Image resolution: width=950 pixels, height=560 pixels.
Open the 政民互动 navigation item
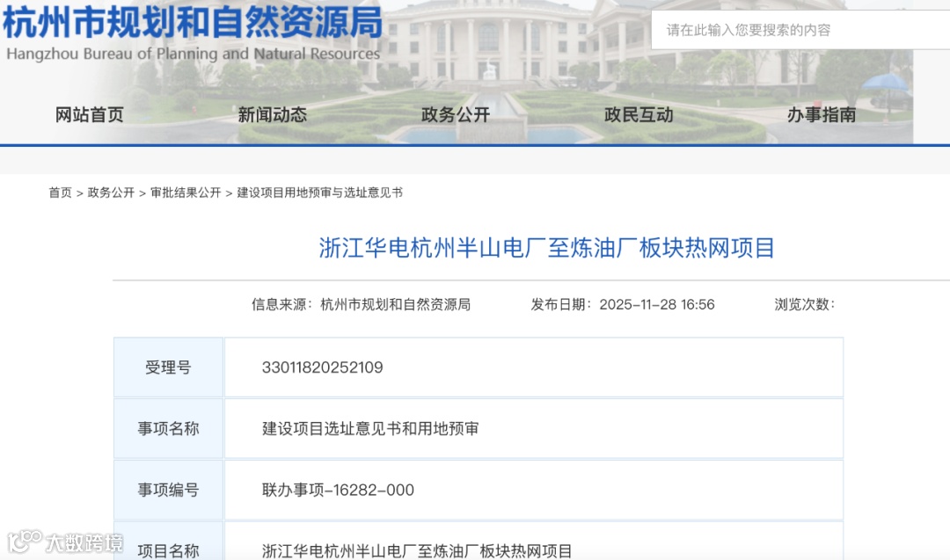pyautogui.click(x=639, y=114)
